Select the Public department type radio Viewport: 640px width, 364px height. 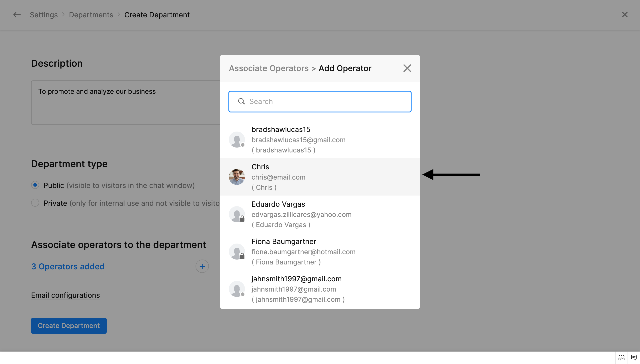(x=35, y=185)
